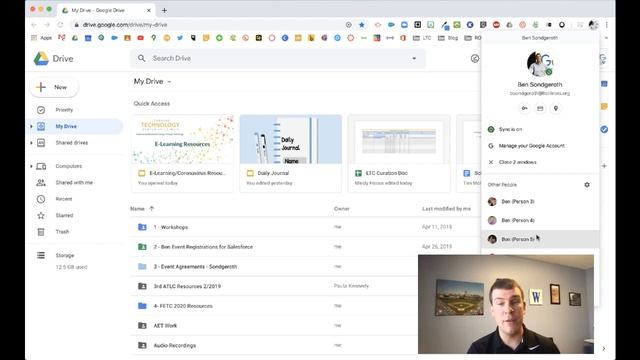This screenshot has height=360, width=640.
Task: Open Daily Journal quick access thumbnail
Action: 291,140
